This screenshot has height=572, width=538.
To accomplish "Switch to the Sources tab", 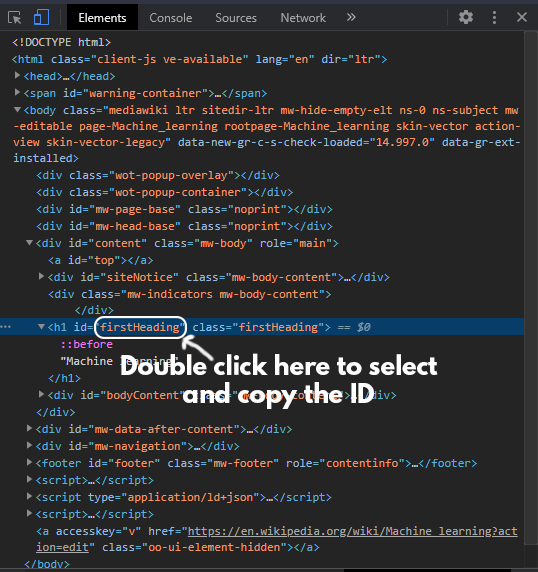I will [236, 18].
